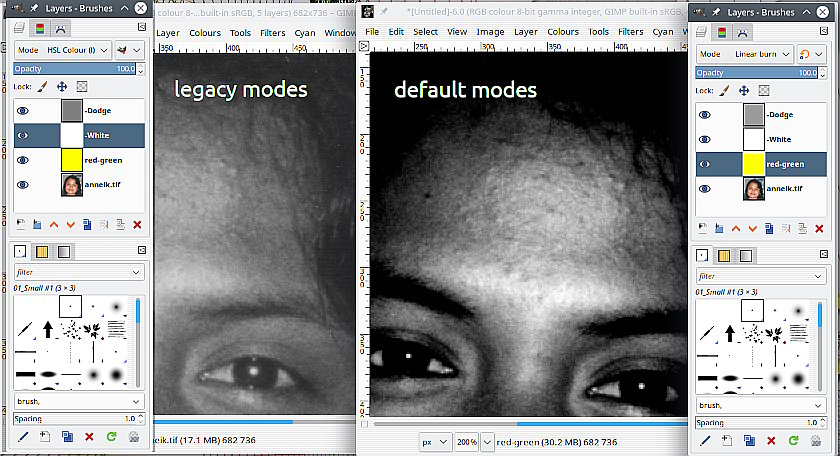Open Edit menu in default modes window
The image size is (840, 456).
(x=396, y=32)
